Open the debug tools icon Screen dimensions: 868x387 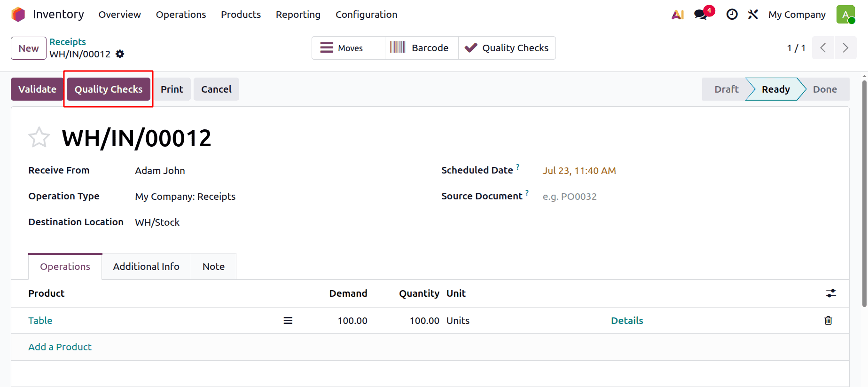point(753,15)
